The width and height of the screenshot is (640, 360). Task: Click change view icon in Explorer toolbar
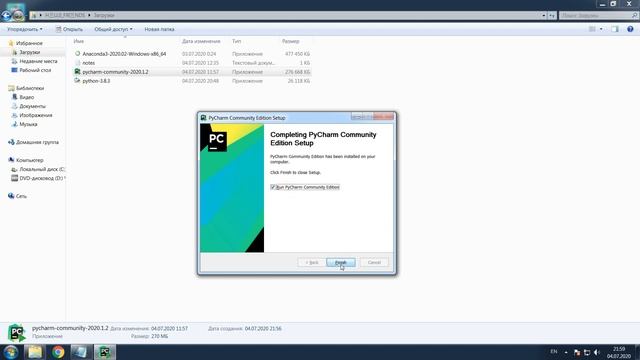pyautogui.click(x=592, y=29)
